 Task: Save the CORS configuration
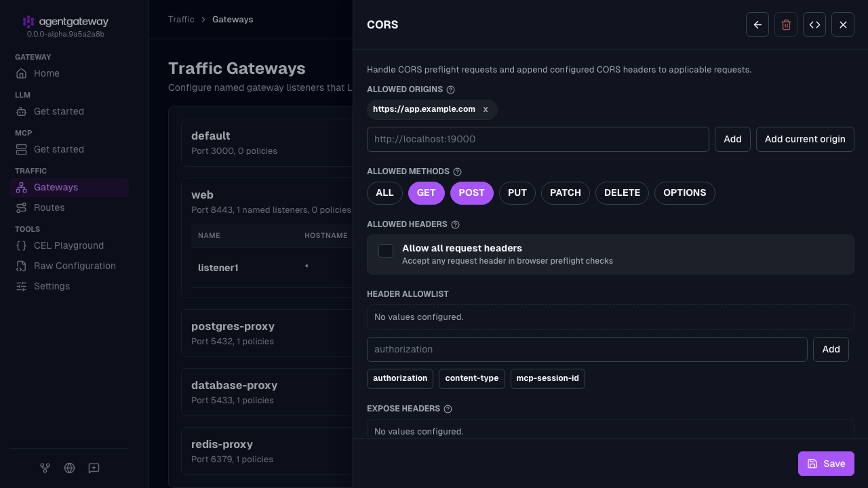point(826,464)
